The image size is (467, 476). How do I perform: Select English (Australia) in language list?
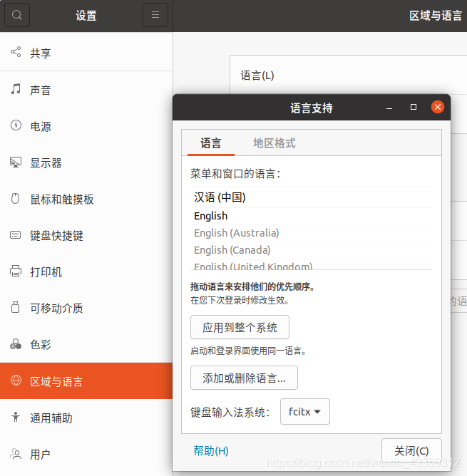(x=237, y=233)
